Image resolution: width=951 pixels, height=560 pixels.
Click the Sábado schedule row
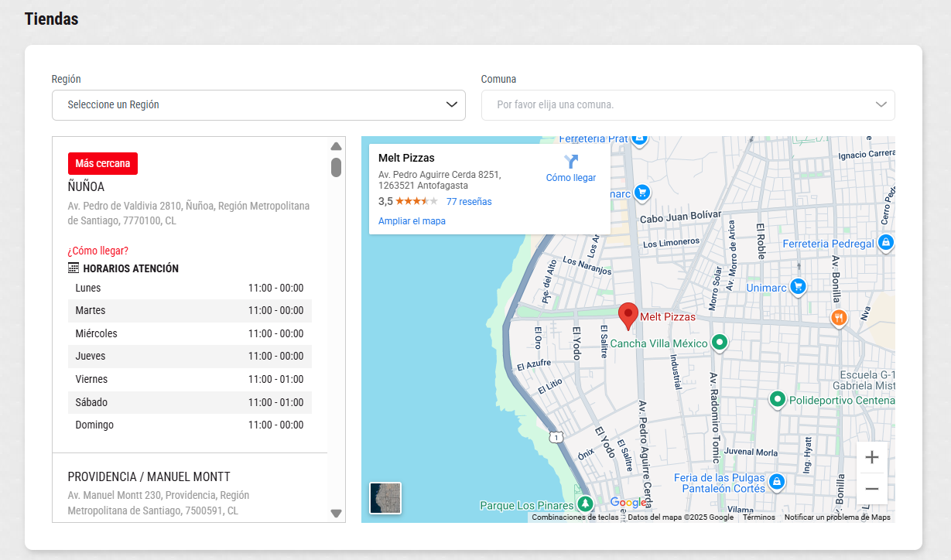click(x=190, y=402)
